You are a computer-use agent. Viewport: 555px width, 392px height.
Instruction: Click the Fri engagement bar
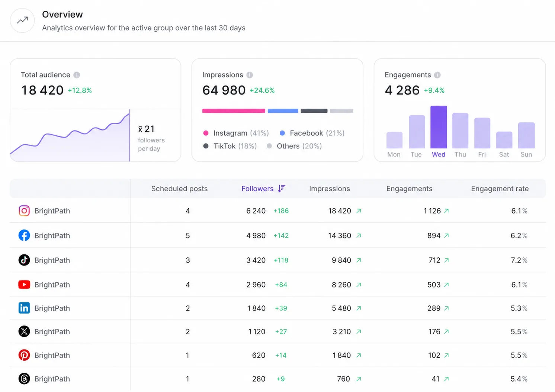pyautogui.click(x=482, y=133)
